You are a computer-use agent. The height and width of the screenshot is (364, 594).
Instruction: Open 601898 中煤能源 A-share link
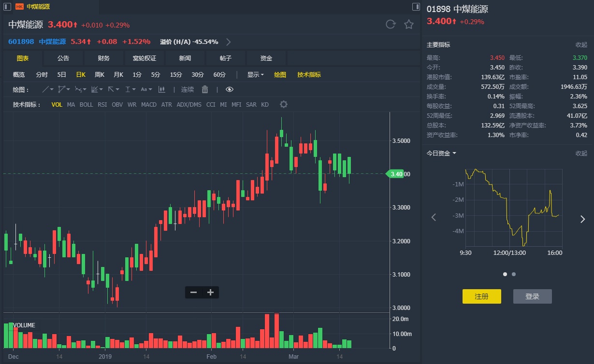pos(37,42)
